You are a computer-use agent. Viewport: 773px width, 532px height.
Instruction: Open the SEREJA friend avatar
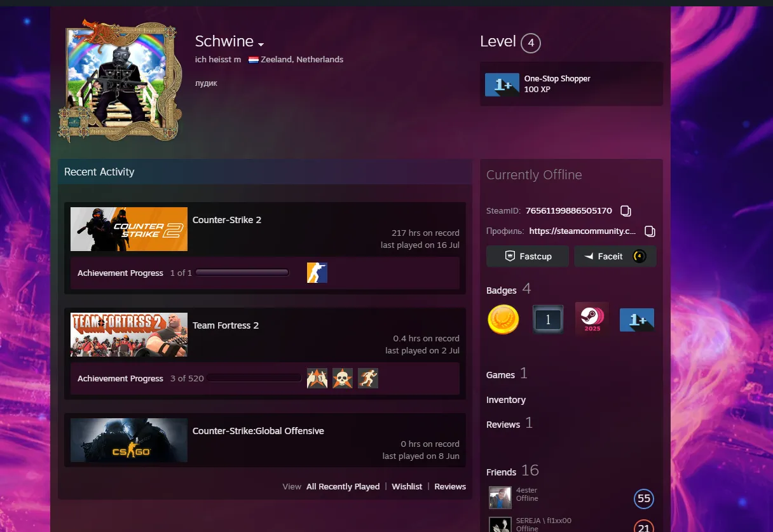click(500, 524)
